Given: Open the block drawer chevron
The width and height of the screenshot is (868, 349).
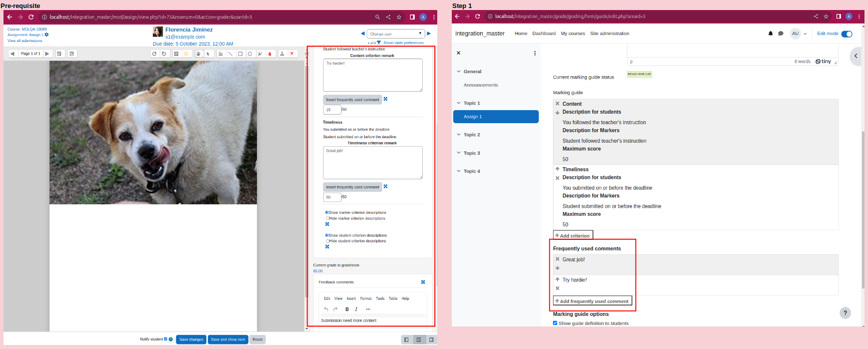Looking at the screenshot, I should point(856,56).
